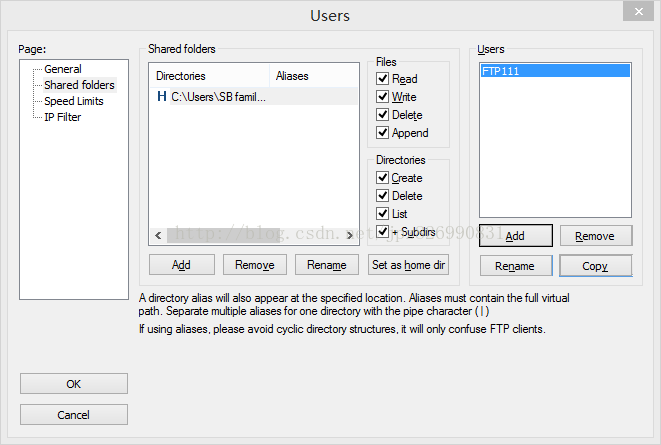
Task: Add a new user
Action: click(516, 236)
